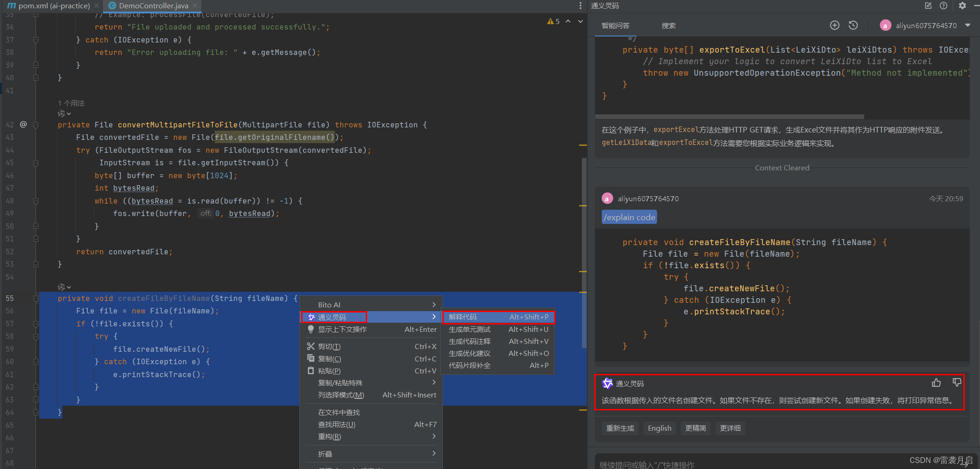This screenshot has height=469, width=980.
Task: Open 通义灵码 inline dropdown above line 42
Action: click(64, 114)
